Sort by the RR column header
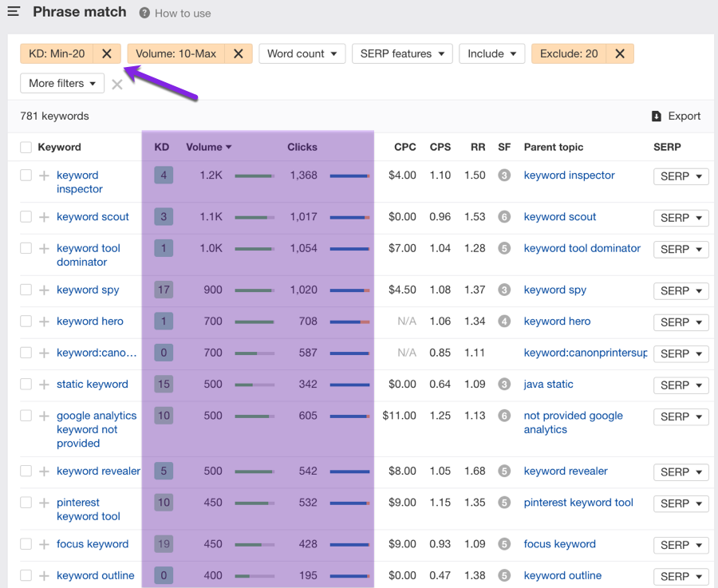 click(478, 147)
